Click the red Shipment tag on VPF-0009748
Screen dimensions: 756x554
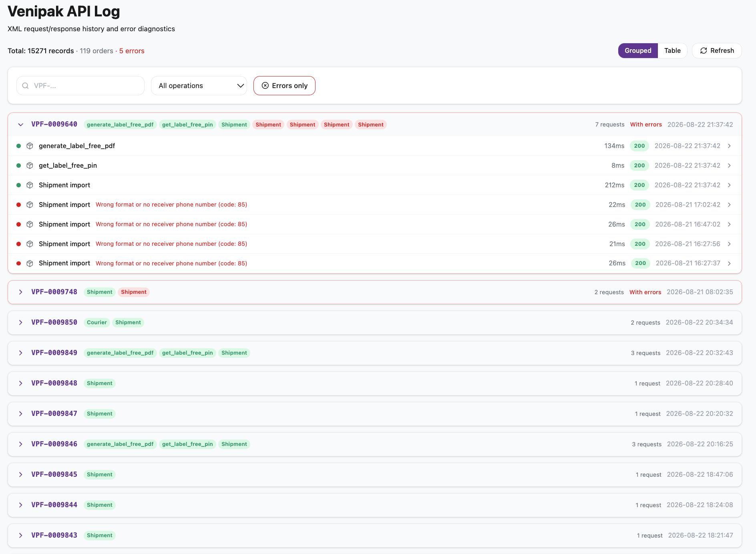pyautogui.click(x=134, y=292)
